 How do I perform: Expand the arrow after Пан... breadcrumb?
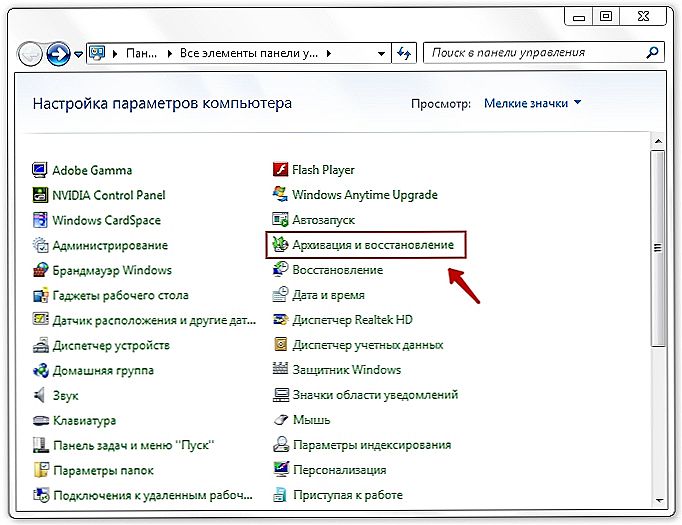click(x=170, y=54)
